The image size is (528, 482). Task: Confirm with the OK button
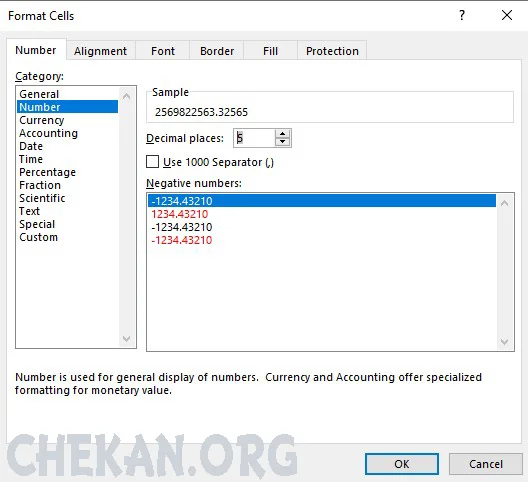coord(402,464)
